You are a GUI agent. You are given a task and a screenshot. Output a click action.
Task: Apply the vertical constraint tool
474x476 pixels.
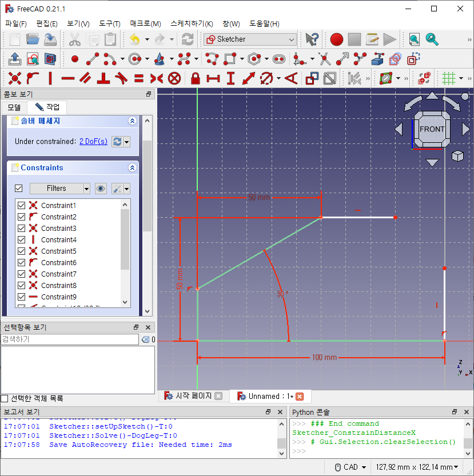(x=50, y=78)
